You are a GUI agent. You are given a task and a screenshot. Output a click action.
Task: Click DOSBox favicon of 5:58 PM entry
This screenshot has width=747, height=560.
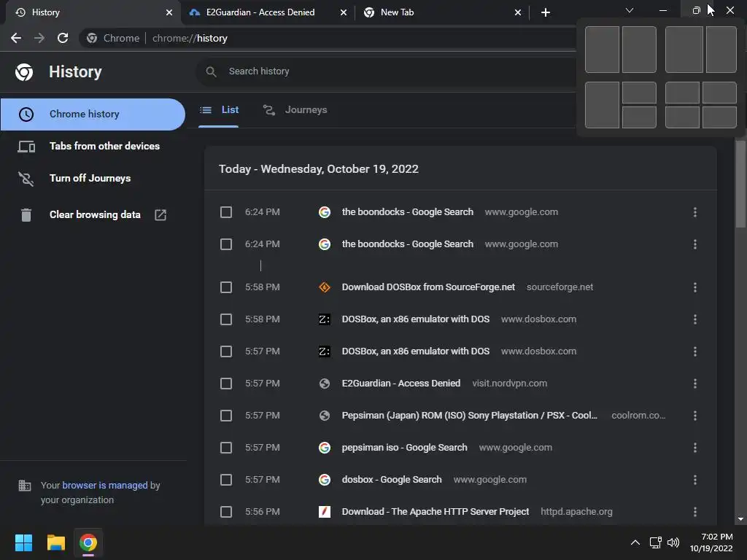point(325,319)
